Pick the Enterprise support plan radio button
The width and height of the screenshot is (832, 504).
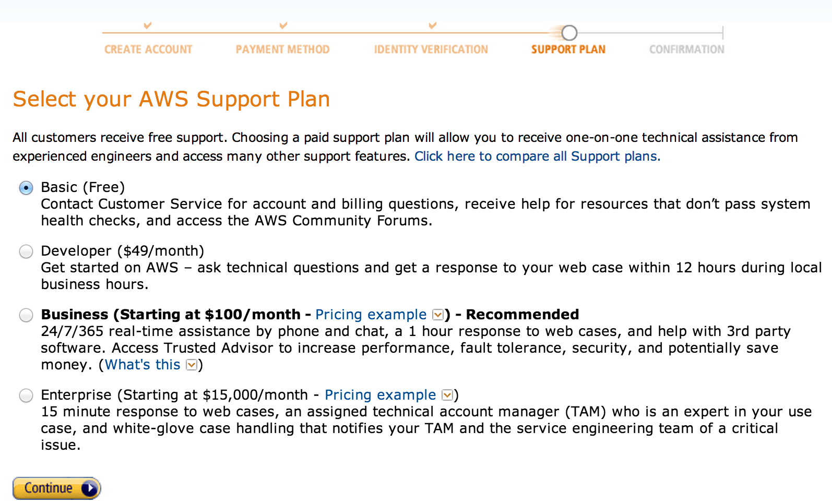26,395
